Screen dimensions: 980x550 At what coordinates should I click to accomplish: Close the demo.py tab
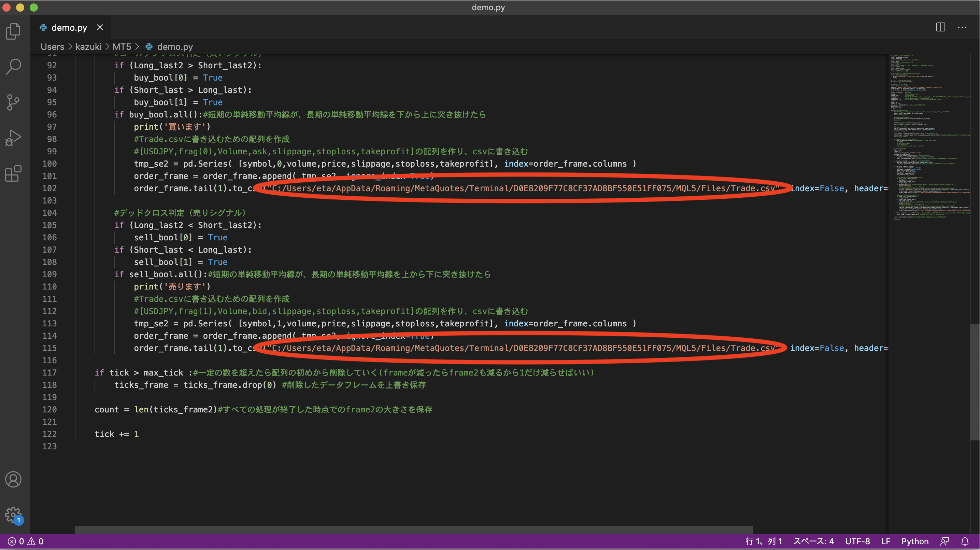click(100, 27)
